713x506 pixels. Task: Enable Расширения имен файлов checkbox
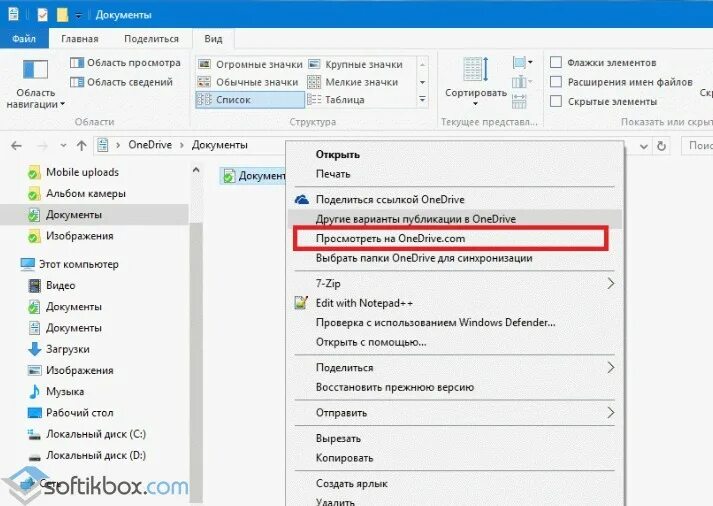pyautogui.click(x=556, y=82)
